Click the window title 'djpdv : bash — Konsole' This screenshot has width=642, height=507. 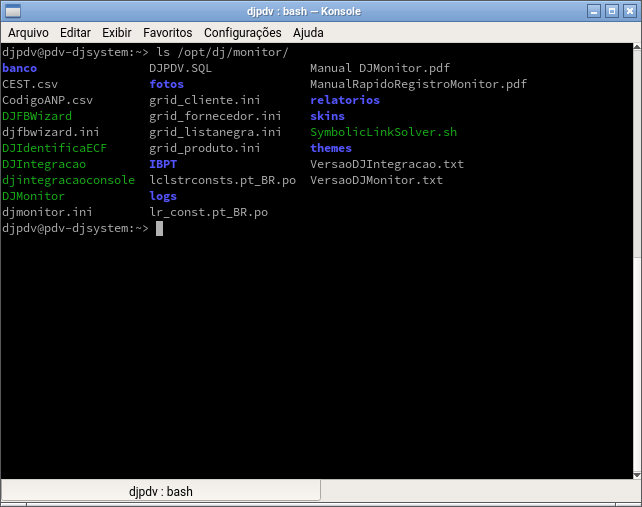(x=304, y=11)
